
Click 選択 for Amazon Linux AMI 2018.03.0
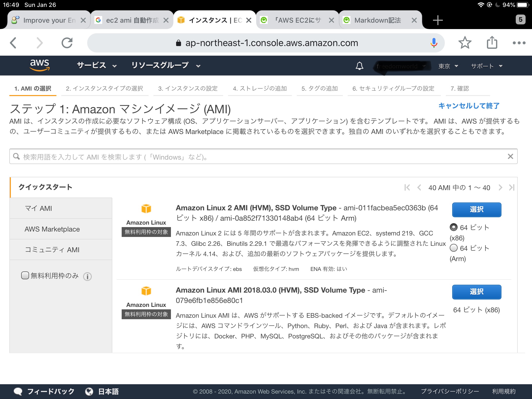point(477,292)
